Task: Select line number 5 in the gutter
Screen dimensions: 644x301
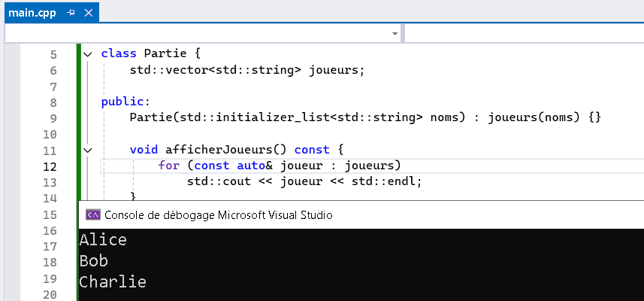Action: pos(53,55)
